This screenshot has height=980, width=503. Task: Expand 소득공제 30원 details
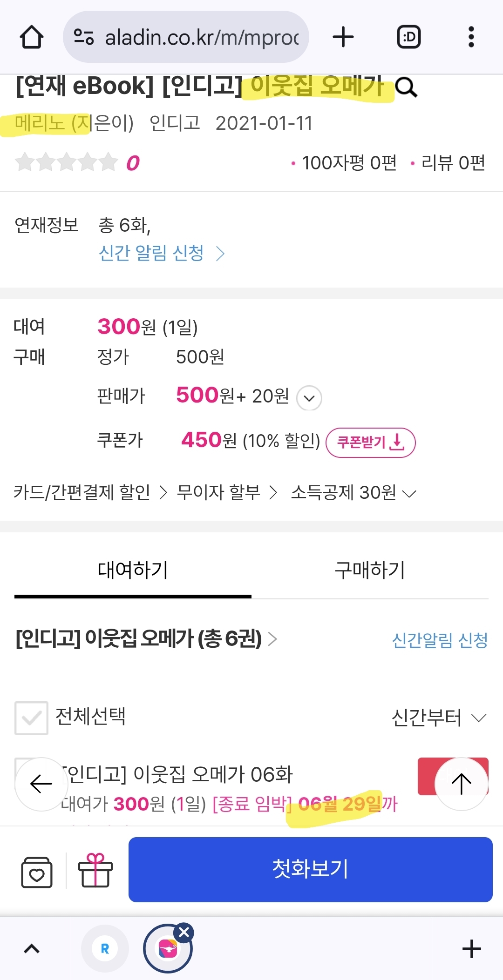[353, 492]
